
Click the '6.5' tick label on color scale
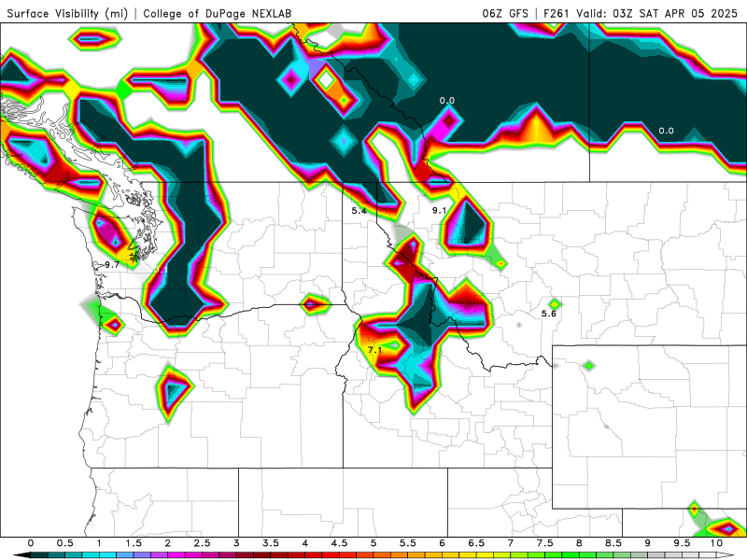pos(476,543)
